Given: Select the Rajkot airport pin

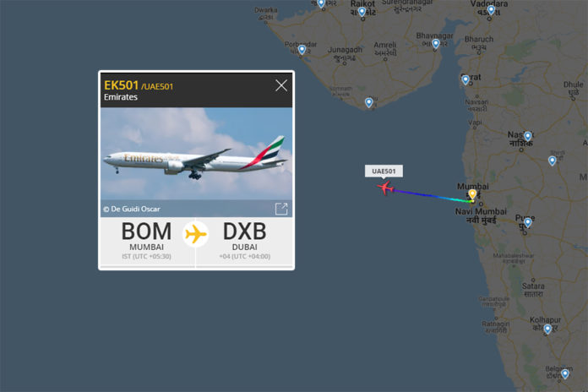Looking at the screenshot, I should (x=362, y=12).
